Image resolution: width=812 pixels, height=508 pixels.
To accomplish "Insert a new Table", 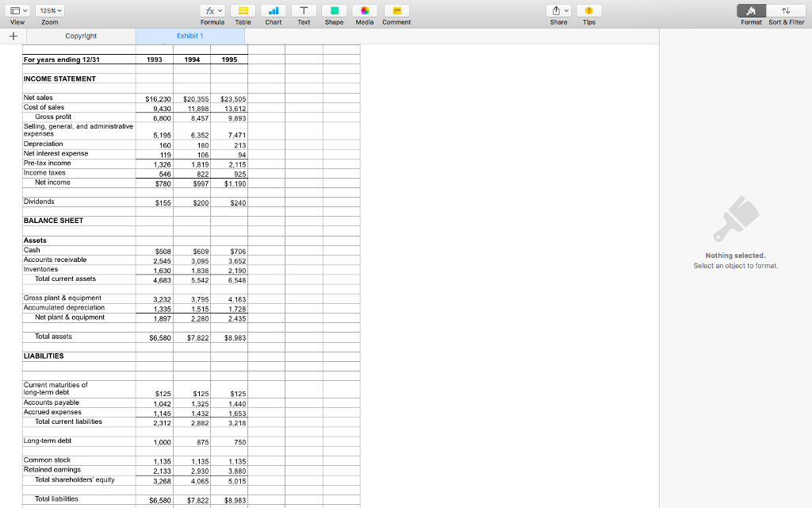I will 243,13.
